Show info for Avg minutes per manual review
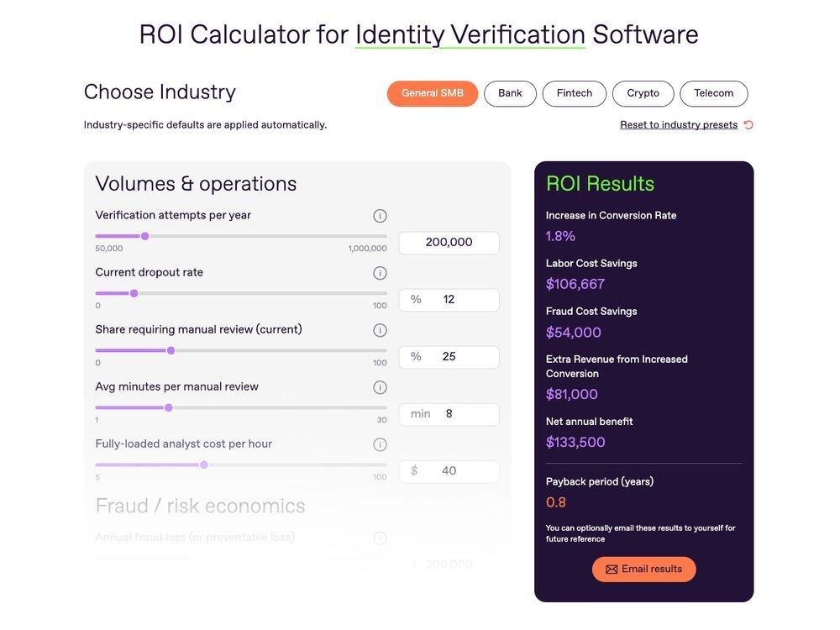Image resolution: width=840 pixels, height=630 pixels. point(380,386)
